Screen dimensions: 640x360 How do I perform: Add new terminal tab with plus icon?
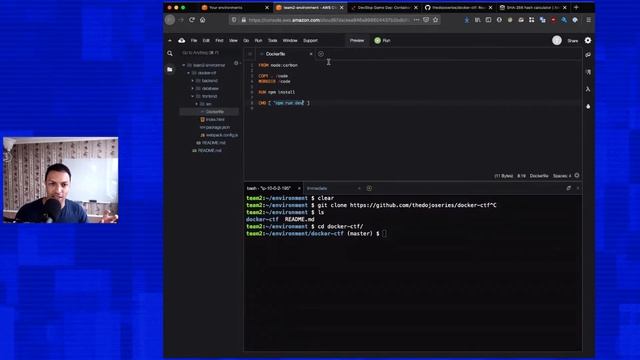(x=369, y=188)
